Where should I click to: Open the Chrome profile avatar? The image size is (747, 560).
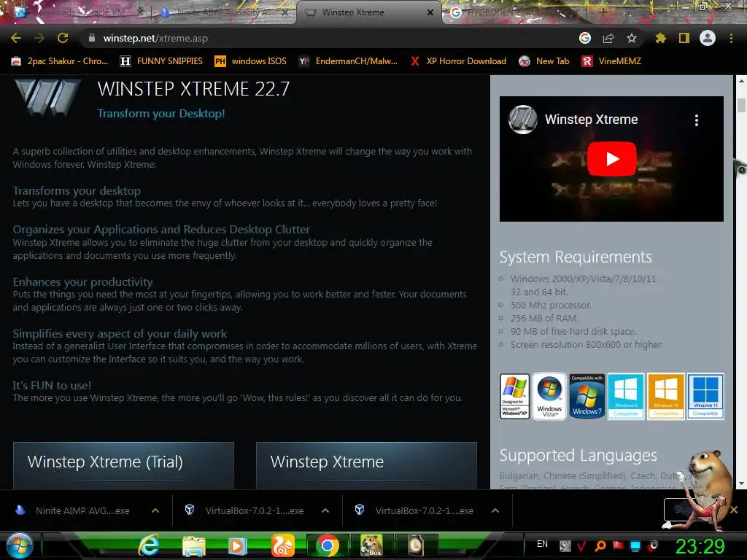708,38
